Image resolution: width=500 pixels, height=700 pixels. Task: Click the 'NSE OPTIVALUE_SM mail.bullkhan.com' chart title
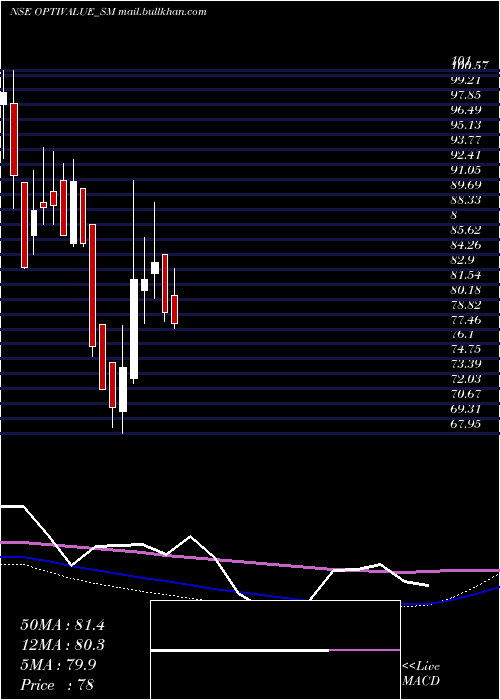tap(108, 12)
